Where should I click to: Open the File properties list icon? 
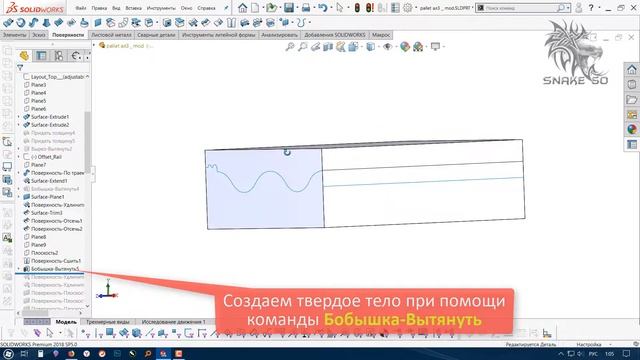point(395,8)
